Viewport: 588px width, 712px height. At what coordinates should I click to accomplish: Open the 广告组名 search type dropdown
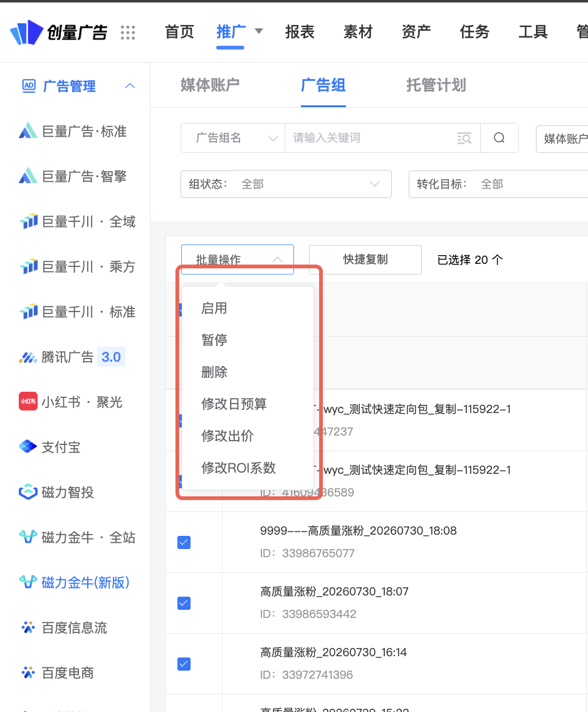pos(233,138)
